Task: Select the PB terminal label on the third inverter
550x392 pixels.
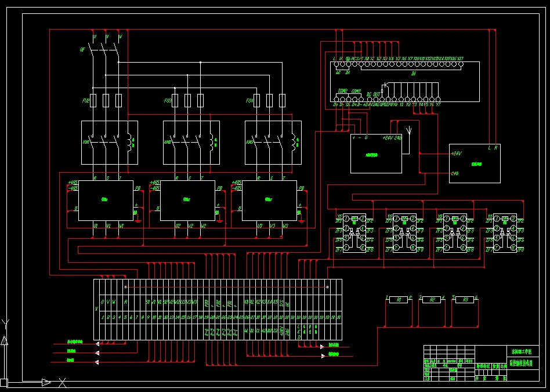Action: tap(301, 188)
